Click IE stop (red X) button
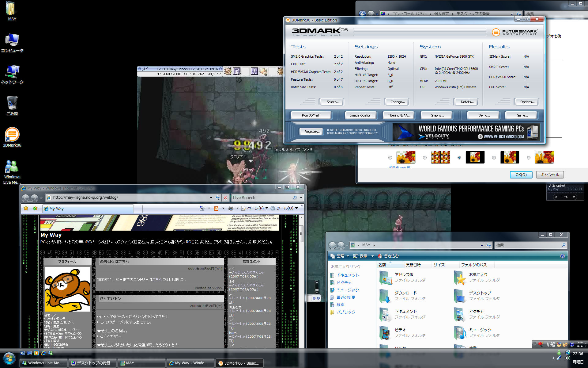Screen dimensions: 588x368 [x=225, y=197]
